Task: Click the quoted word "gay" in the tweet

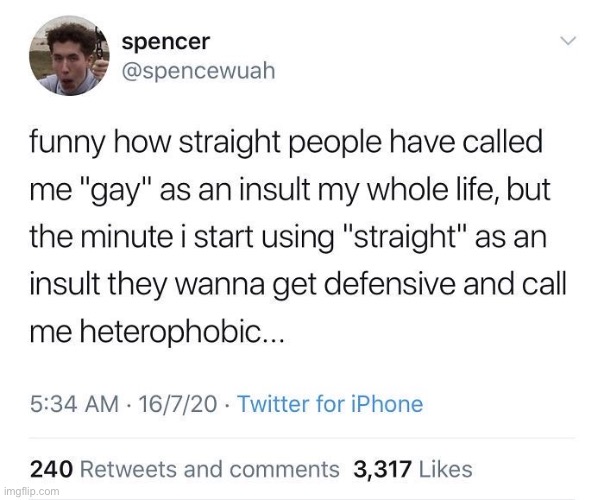Action: point(118,192)
